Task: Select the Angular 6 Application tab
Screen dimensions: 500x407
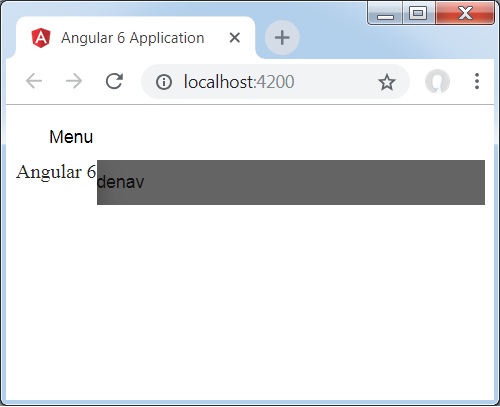Action: click(x=135, y=38)
